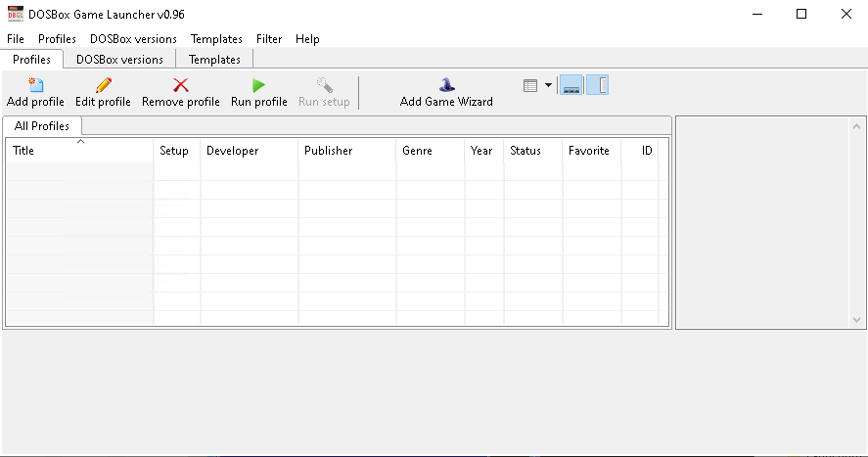Click the Favorite column header
The height and width of the screenshot is (457, 868).
point(589,151)
